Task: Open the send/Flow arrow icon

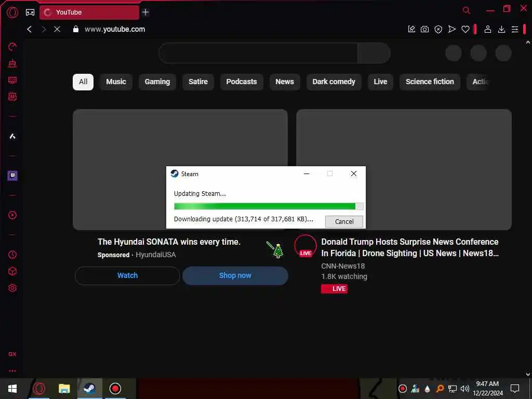Action: (x=452, y=30)
